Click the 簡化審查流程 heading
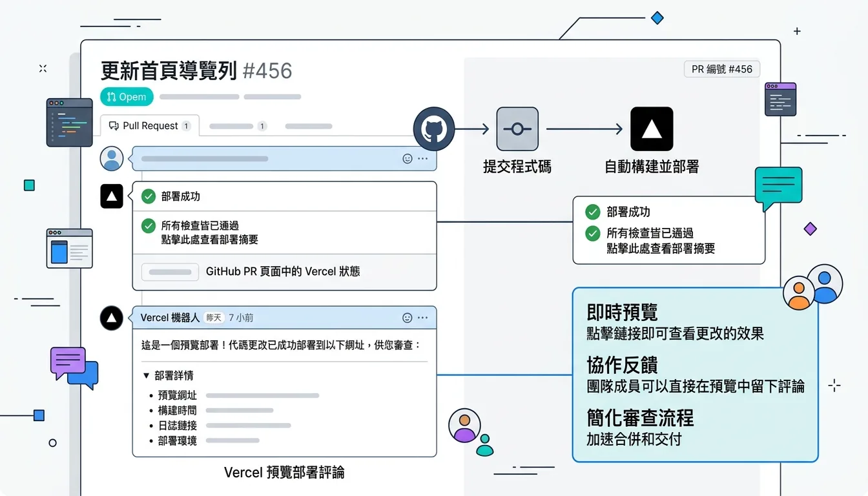This screenshot has height=496, width=868. click(x=640, y=418)
